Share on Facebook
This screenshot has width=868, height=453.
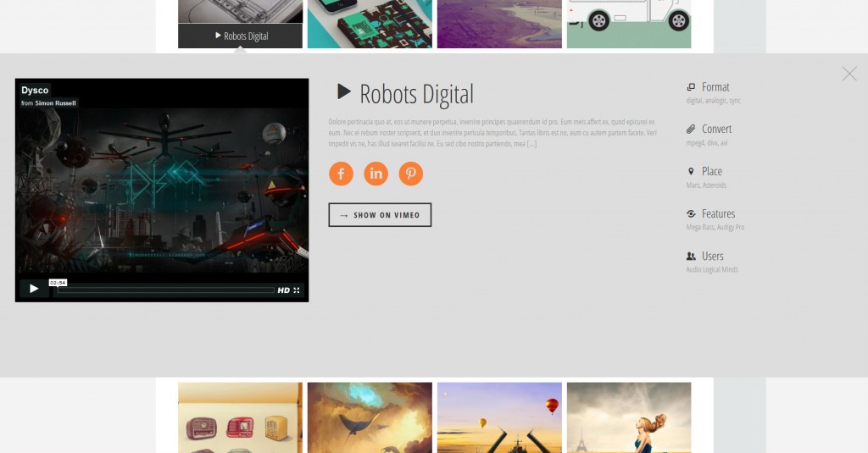[x=341, y=174]
